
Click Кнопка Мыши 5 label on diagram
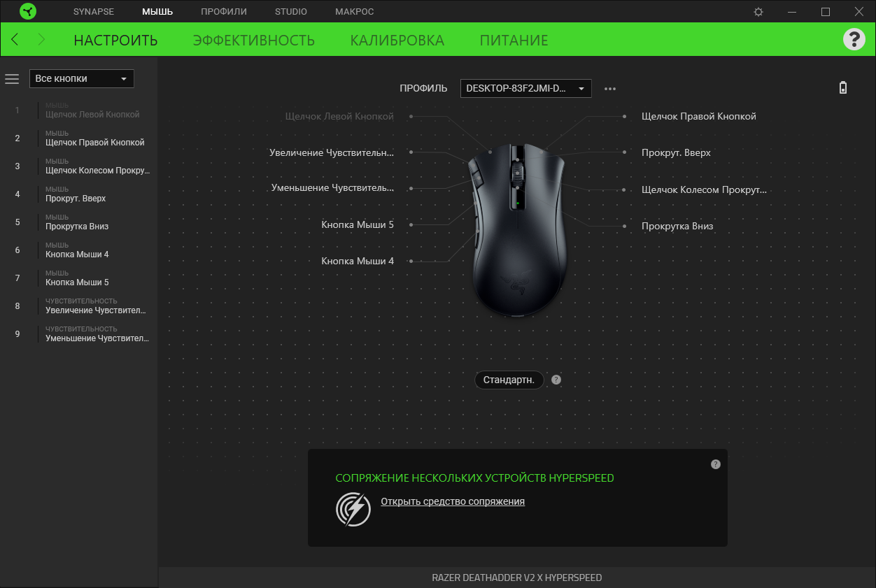click(x=358, y=224)
